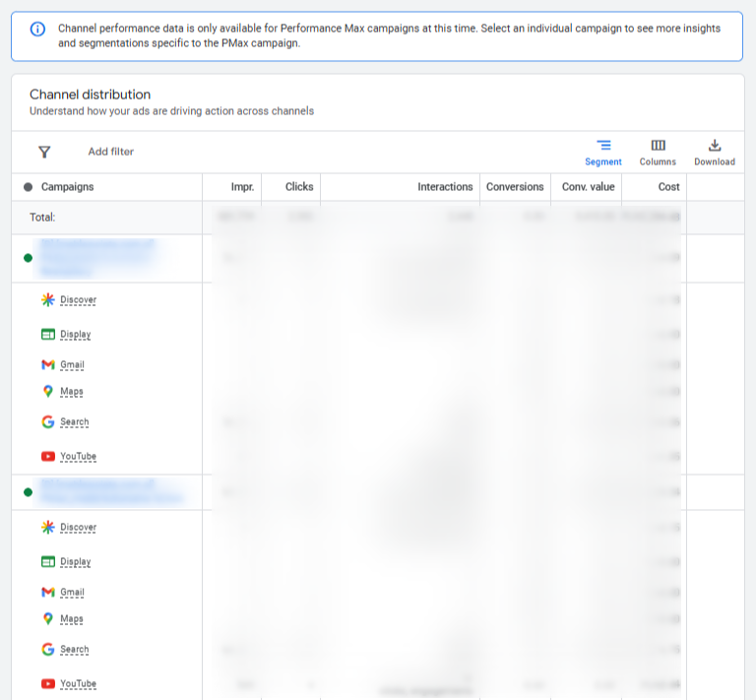Image resolution: width=756 pixels, height=700 pixels.
Task: Open the second blurred campaign name link
Action: click(x=112, y=491)
